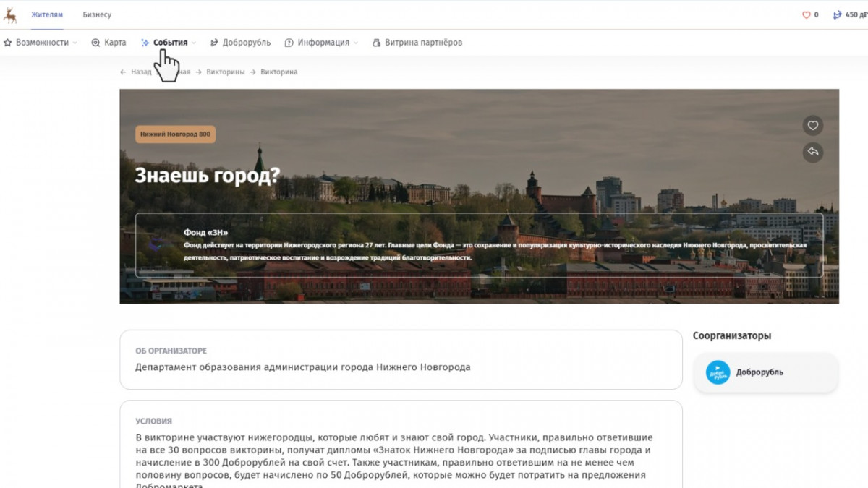This screenshot has height=488, width=868.
Task: Click the УСЛОВИЯ section label
Action: [x=153, y=421]
